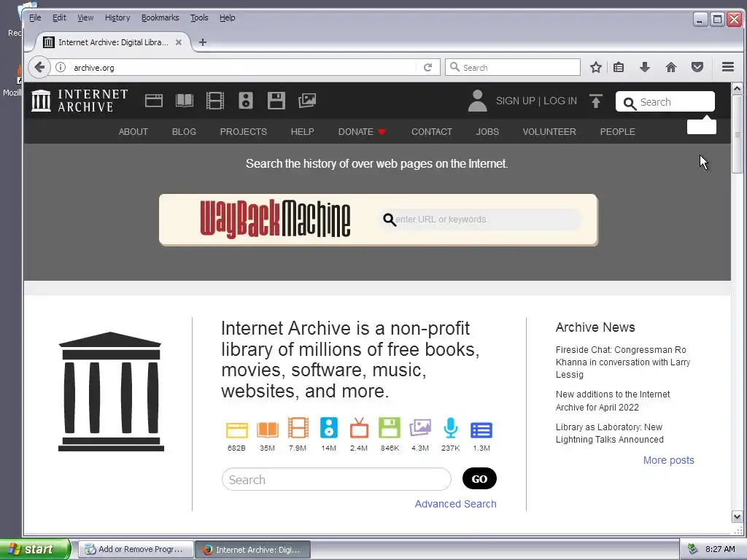
Task: Open the Audio speaker icon in top navbar
Action: (x=245, y=101)
